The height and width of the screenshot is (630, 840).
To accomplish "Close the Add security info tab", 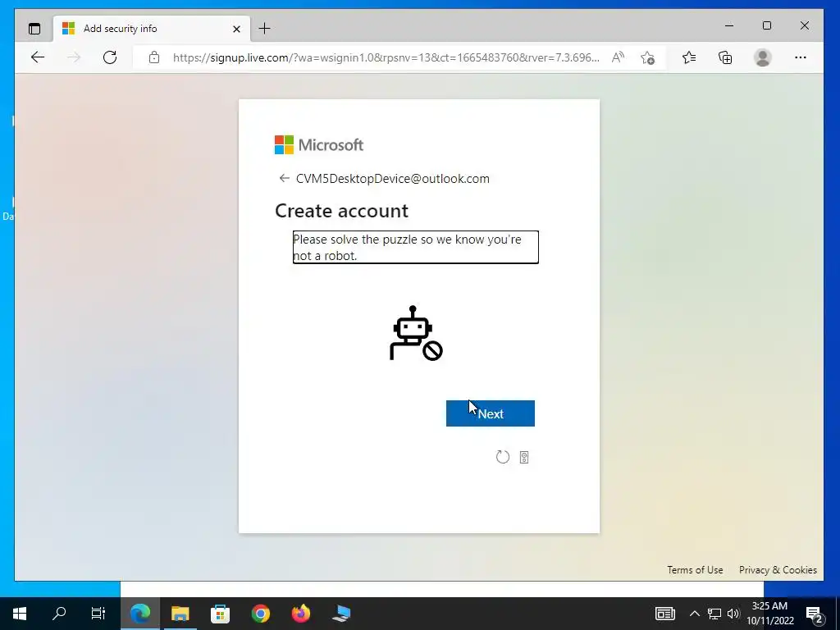I will pos(236,29).
